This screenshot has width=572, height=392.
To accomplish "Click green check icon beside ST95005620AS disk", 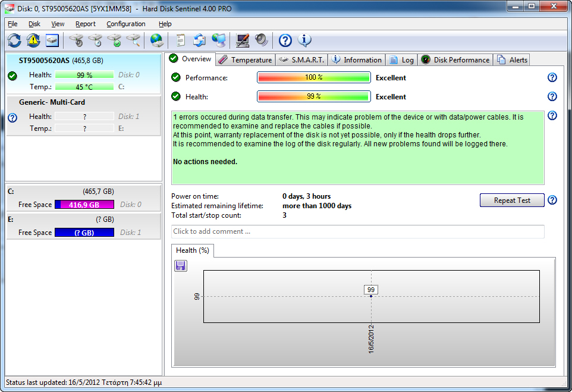I will pyautogui.click(x=12, y=76).
